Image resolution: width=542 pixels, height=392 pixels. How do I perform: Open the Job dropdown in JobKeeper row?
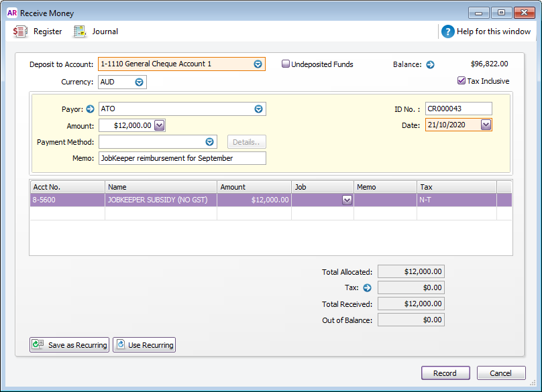[x=347, y=200]
